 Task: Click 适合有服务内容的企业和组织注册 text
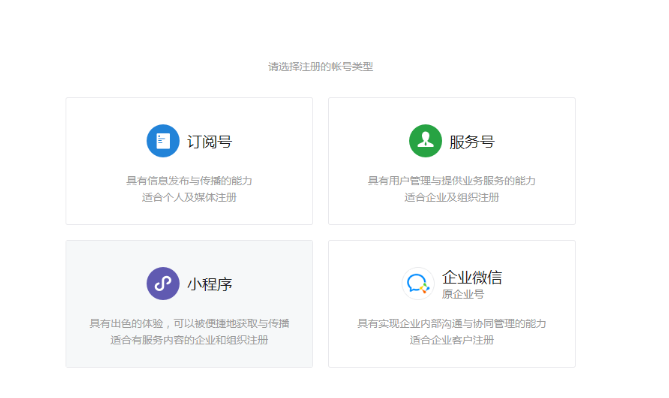(x=189, y=340)
